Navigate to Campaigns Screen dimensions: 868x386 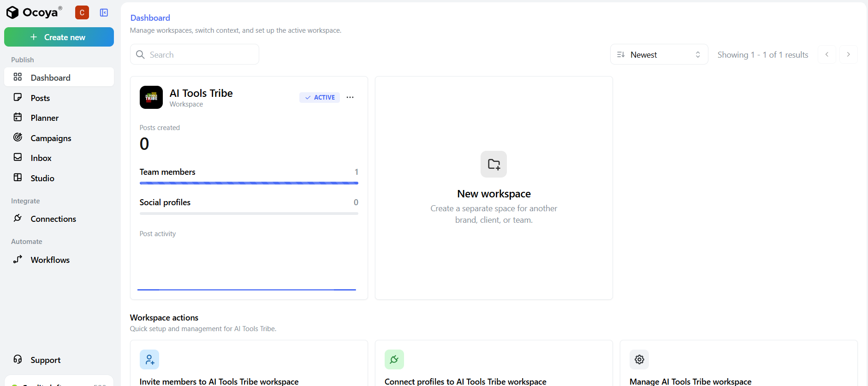59,138
